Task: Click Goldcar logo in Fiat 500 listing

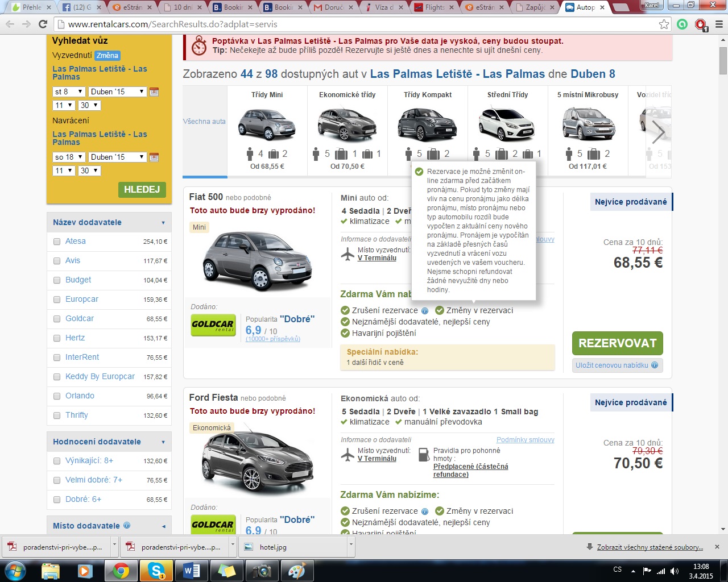Action: coord(213,325)
